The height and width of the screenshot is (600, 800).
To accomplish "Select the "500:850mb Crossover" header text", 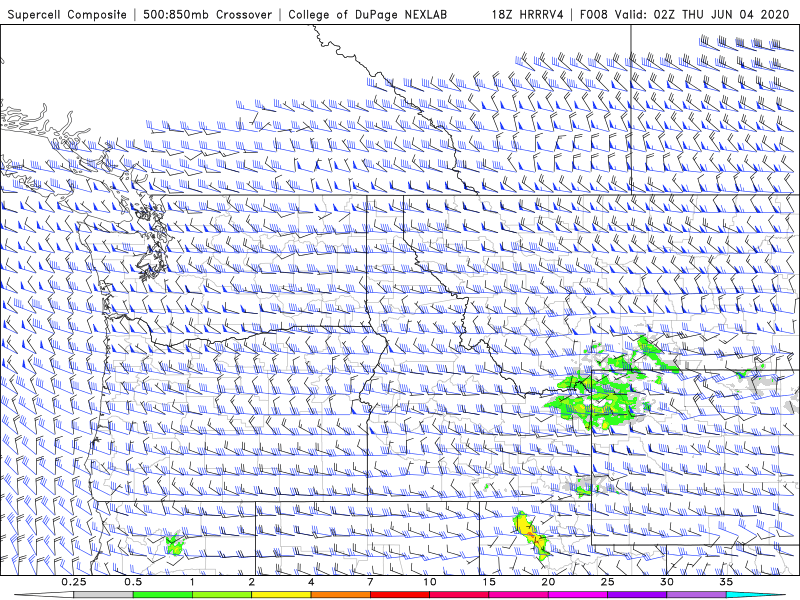I will point(207,15).
